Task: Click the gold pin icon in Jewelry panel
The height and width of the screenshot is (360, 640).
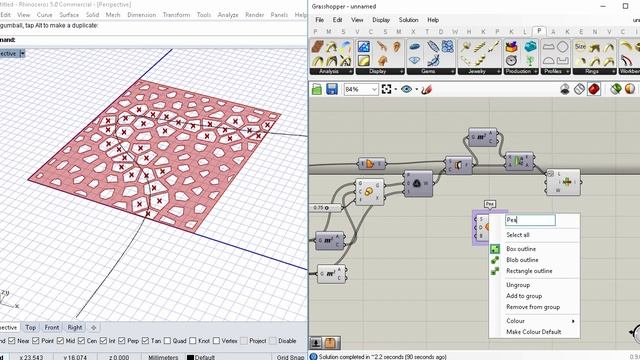Action: tap(465, 47)
